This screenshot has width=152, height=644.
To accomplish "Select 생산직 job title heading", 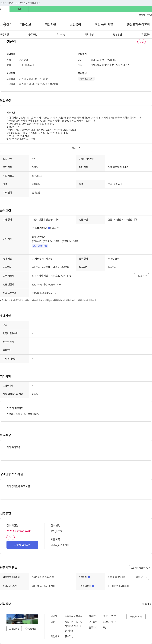I will click(11, 41).
